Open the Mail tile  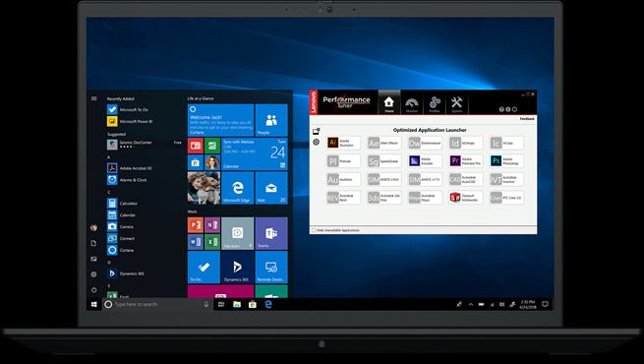(271, 188)
